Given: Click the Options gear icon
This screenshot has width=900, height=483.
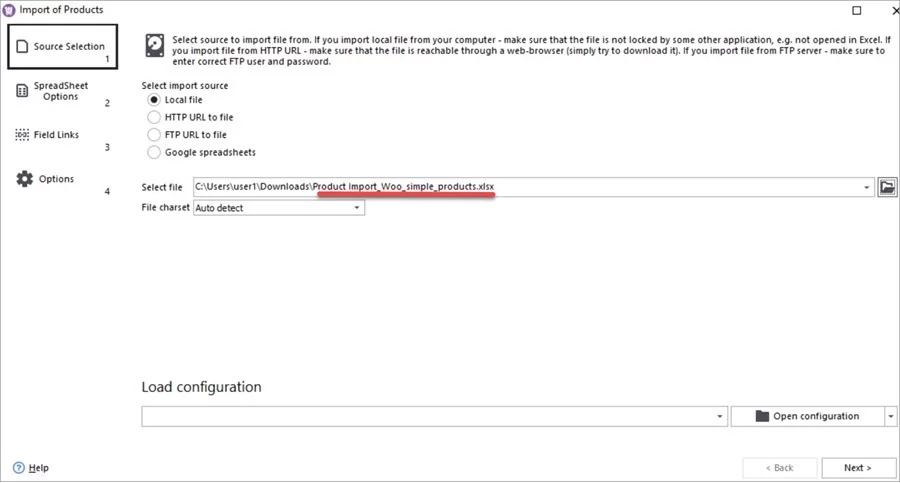Looking at the screenshot, I should [24, 179].
